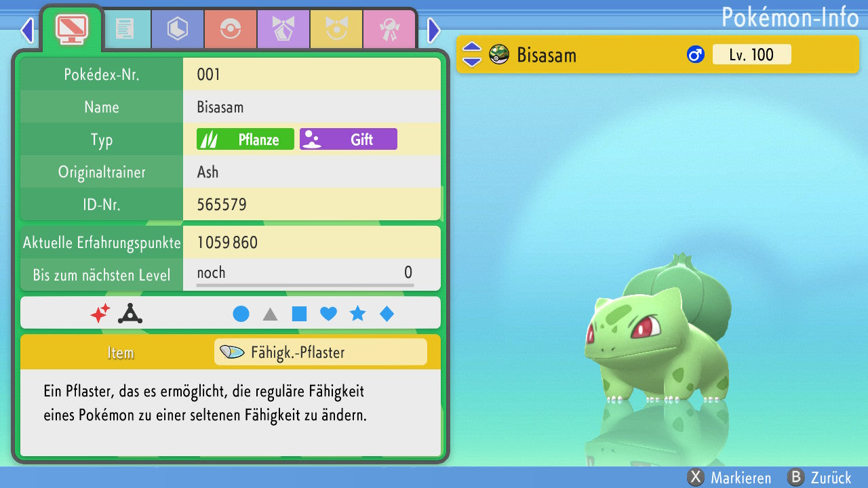Toggle the heart marking
Image resolution: width=868 pixels, height=488 pixels.
coord(328,314)
